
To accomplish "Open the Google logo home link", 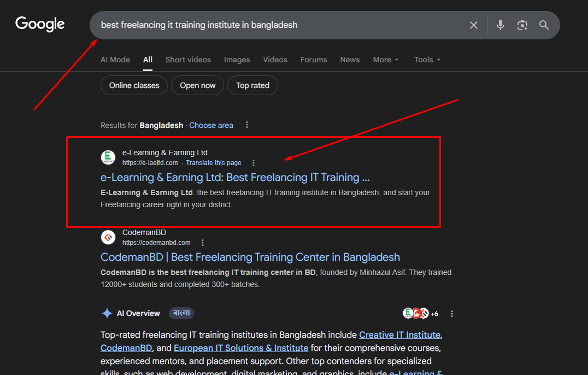I will [x=40, y=24].
